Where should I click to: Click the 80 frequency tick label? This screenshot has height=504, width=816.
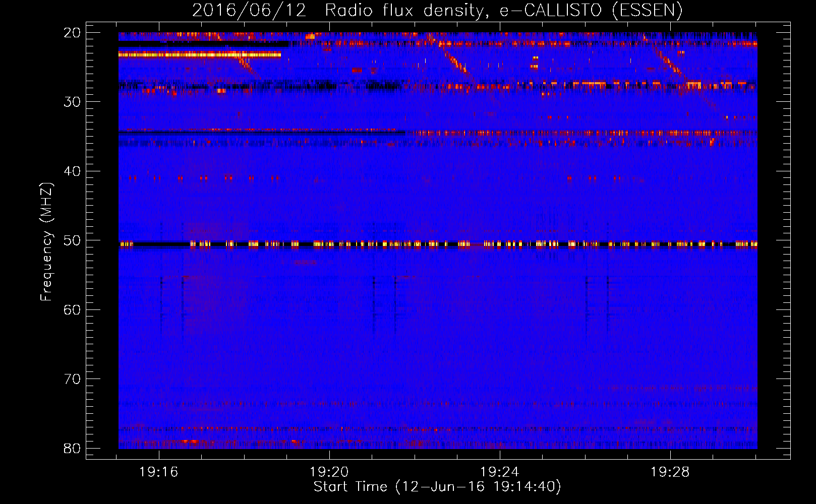[x=72, y=448]
